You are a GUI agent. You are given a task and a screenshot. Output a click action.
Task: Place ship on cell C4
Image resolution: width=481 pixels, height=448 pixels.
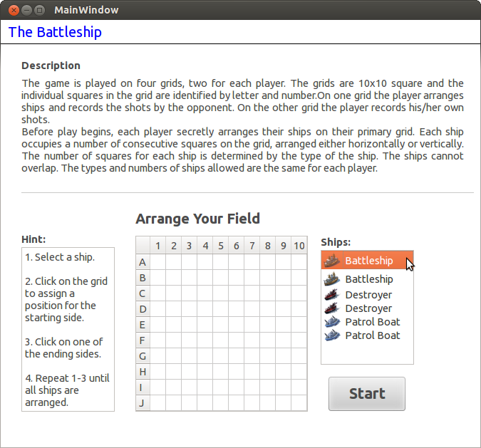205,293
